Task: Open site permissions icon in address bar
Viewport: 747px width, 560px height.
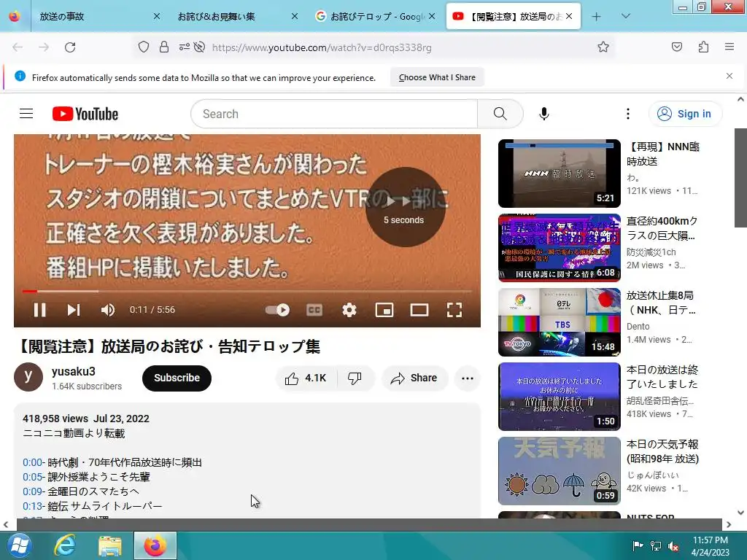Action: [184, 47]
